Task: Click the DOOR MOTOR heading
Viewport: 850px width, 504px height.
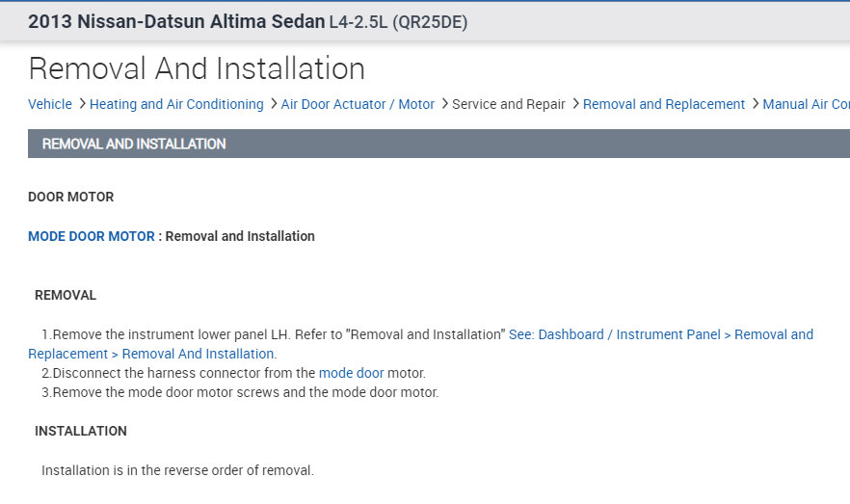Action: pyautogui.click(x=70, y=197)
